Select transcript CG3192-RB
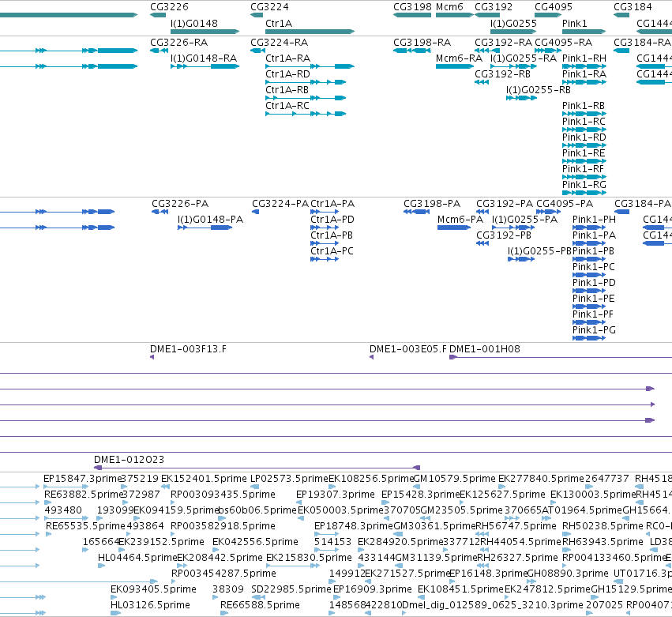 click(x=503, y=73)
